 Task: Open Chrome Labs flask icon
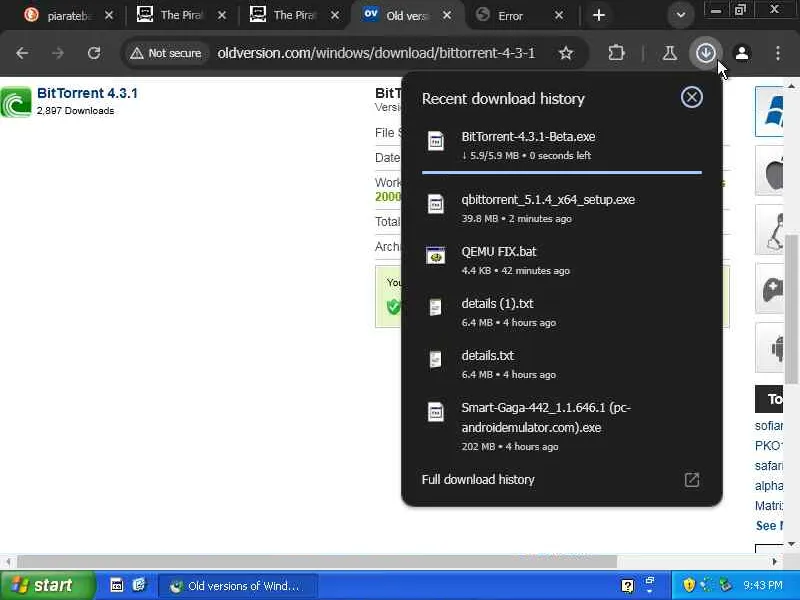pyautogui.click(x=669, y=53)
